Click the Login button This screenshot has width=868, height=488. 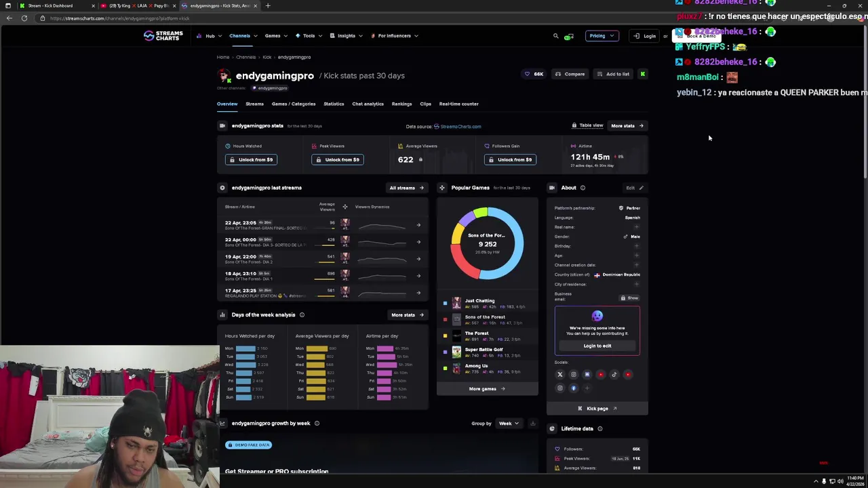(645, 36)
